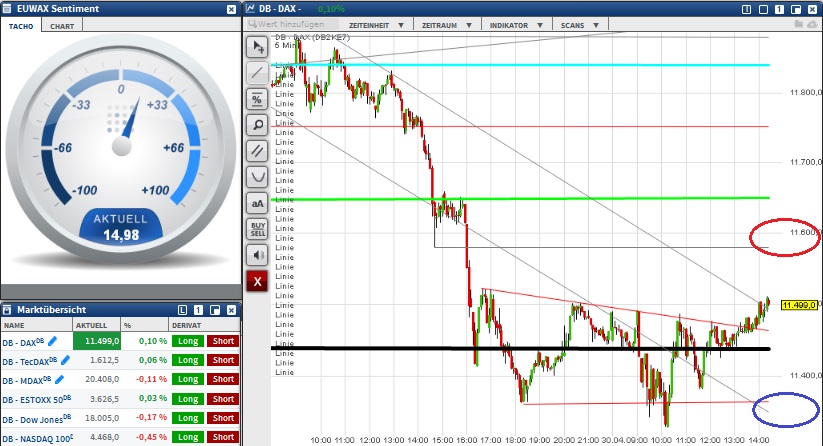This screenshot has width=823, height=446.
Task: Click the detach window icon in chart title bar
Action: point(796,9)
